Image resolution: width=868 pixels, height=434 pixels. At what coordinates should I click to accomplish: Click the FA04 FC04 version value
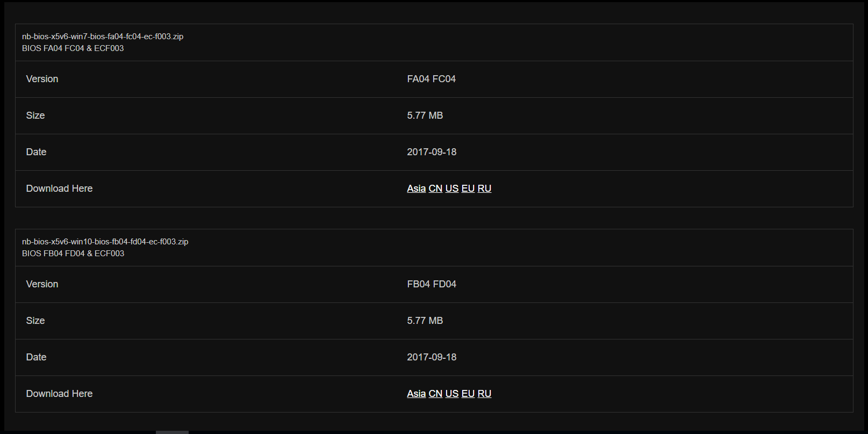point(432,79)
